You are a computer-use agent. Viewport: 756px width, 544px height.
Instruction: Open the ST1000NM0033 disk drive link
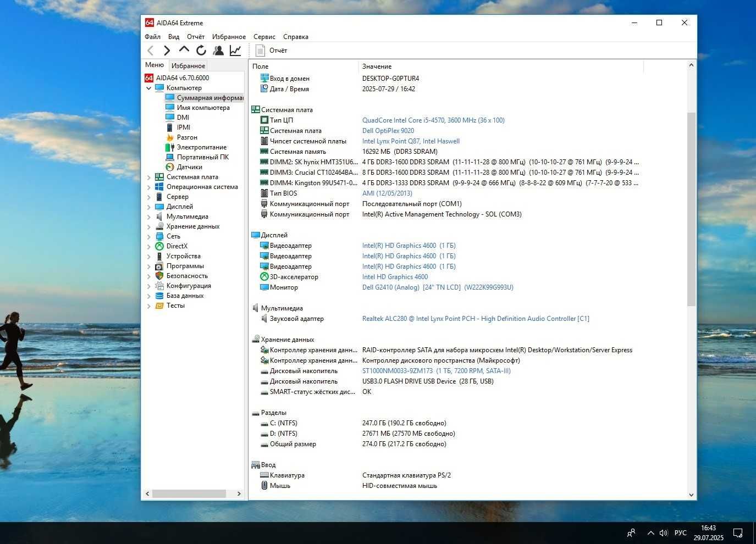(437, 371)
